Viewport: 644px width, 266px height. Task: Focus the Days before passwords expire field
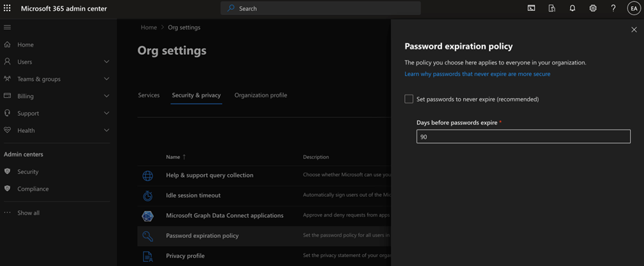coord(523,136)
